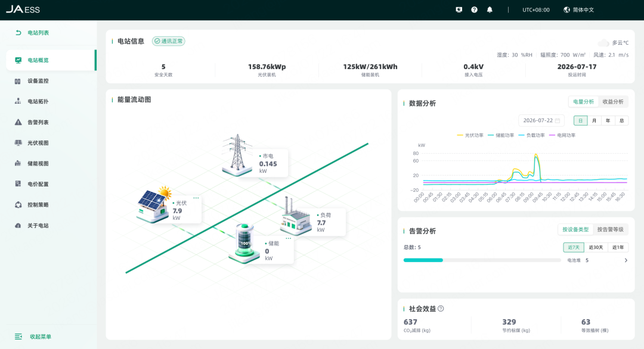
Task: Open 关于电站 icon
Action: point(18,225)
